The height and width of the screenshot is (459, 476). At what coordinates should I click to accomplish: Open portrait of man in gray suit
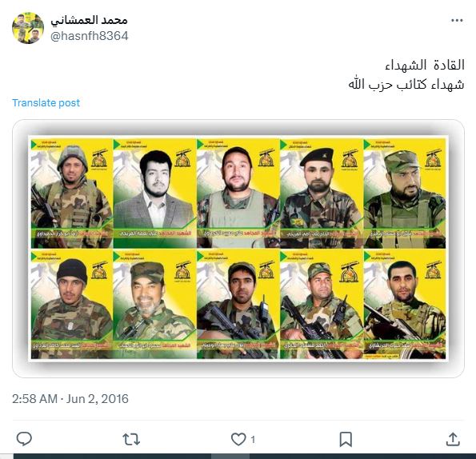(155, 194)
